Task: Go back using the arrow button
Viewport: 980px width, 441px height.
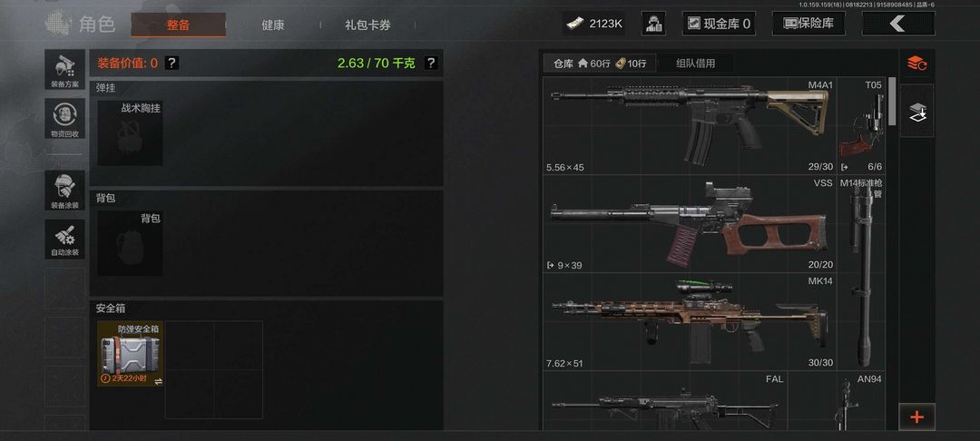Action: (898, 24)
